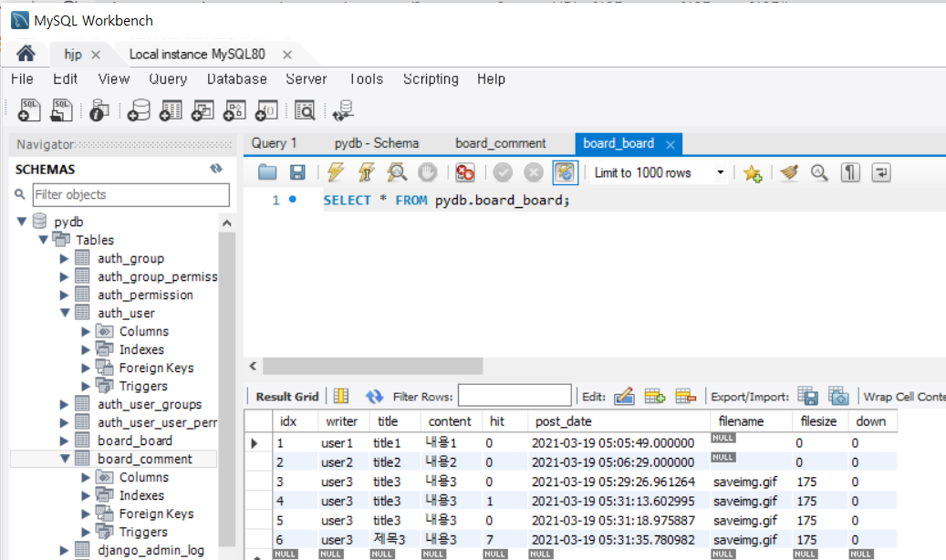946x560 pixels.
Task: Expand the board_board table node
Action: click(64, 441)
